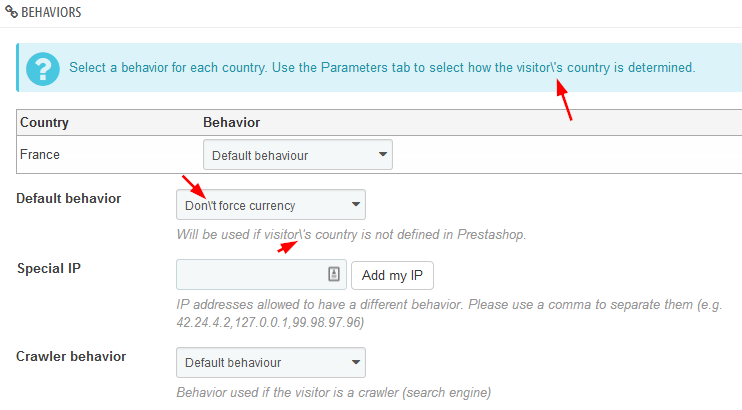742x410 pixels.
Task: Click the Default behavior field label
Action: point(69,198)
